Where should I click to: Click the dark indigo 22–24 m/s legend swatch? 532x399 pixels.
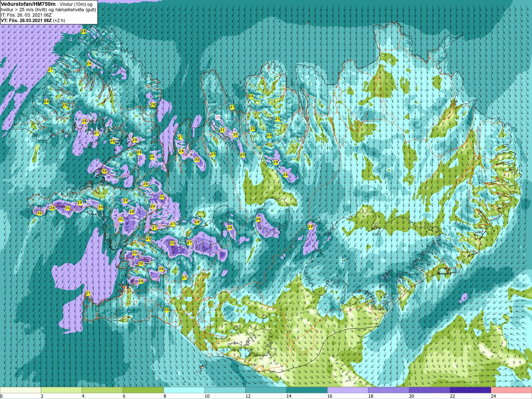click(470, 390)
